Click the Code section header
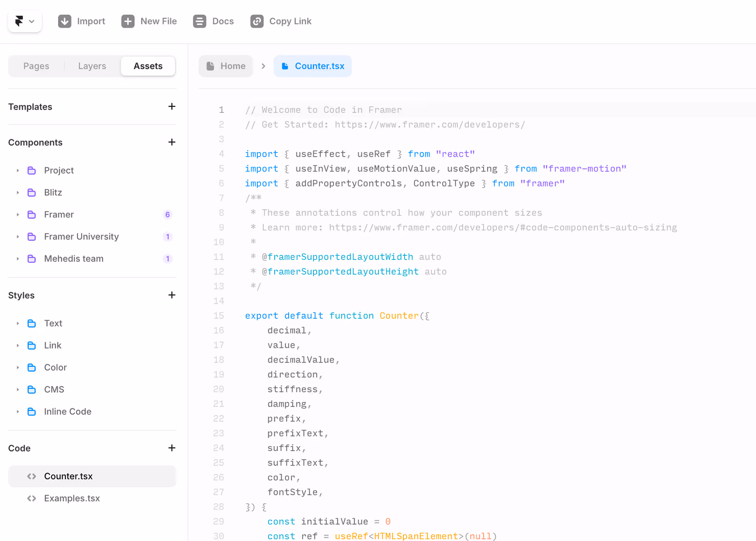 click(x=19, y=448)
